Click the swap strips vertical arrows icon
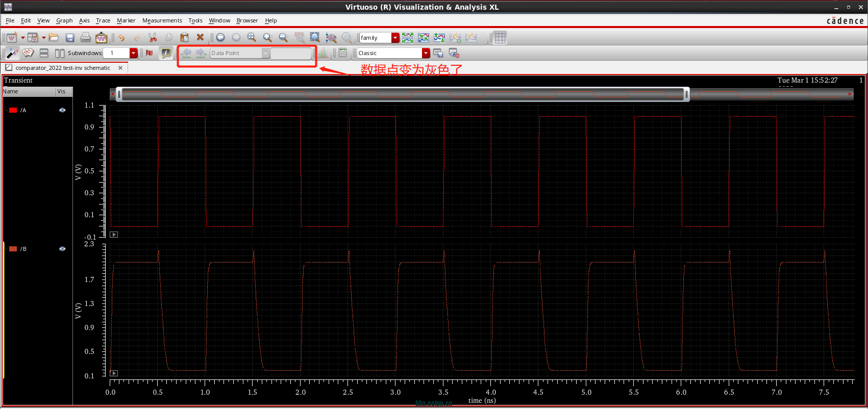This screenshot has width=868, height=409. click(439, 38)
